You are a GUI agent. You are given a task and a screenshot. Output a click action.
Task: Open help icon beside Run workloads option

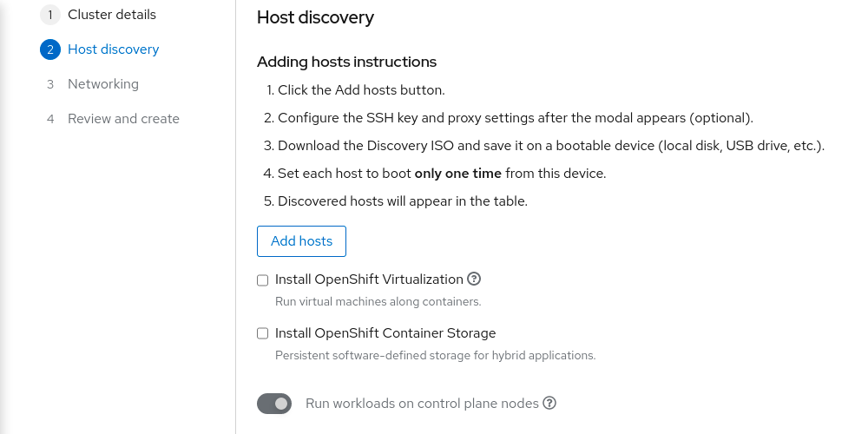click(x=549, y=404)
